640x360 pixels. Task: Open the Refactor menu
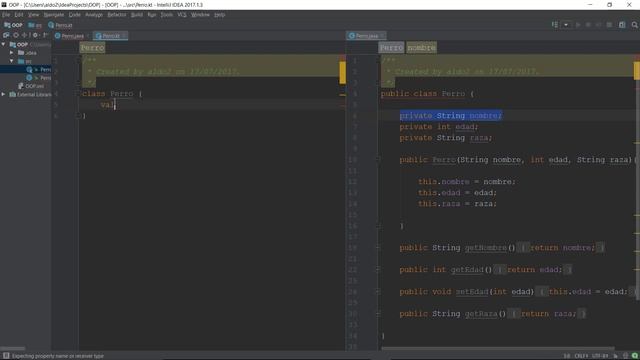(x=117, y=15)
